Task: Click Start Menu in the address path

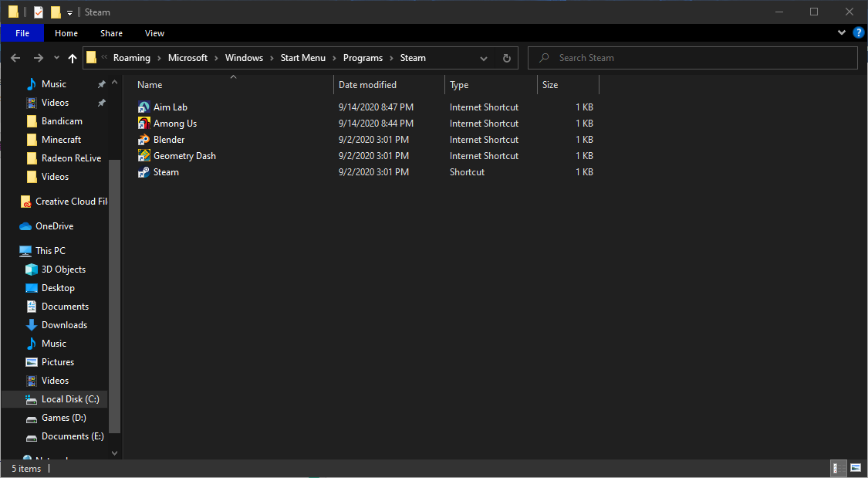Action: tap(302, 58)
